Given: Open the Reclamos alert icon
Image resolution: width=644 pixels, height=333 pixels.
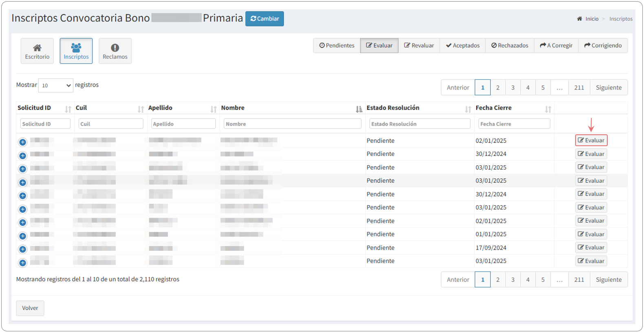Looking at the screenshot, I should tap(115, 48).
